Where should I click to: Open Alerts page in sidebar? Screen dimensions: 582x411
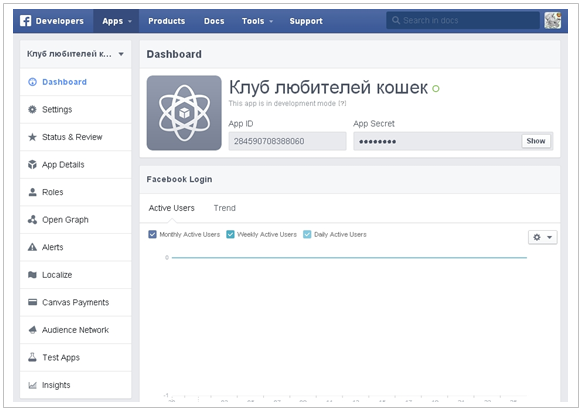[76, 247]
